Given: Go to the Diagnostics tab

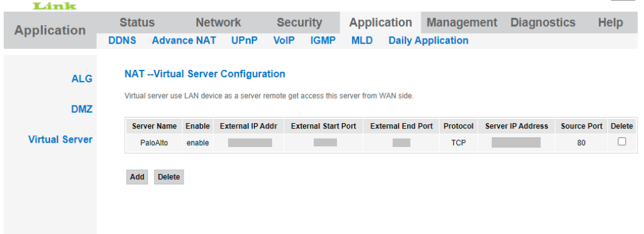Looking at the screenshot, I should tap(542, 22).
